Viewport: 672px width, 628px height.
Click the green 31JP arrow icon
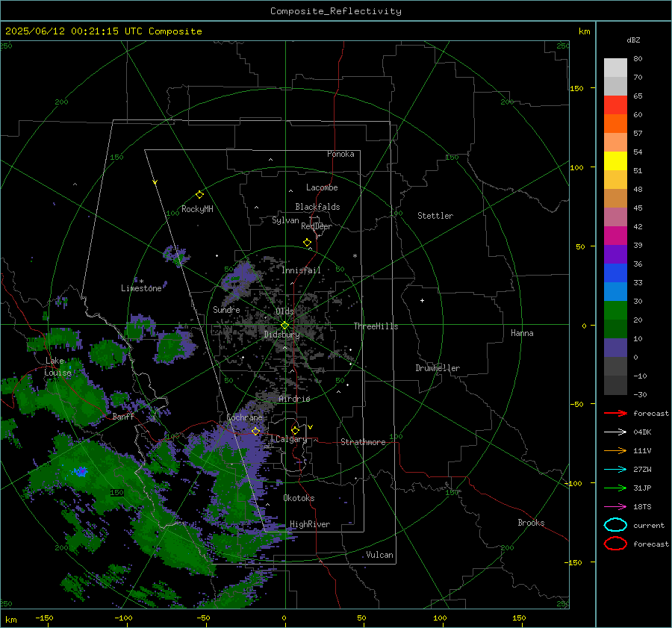click(x=615, y=488)
